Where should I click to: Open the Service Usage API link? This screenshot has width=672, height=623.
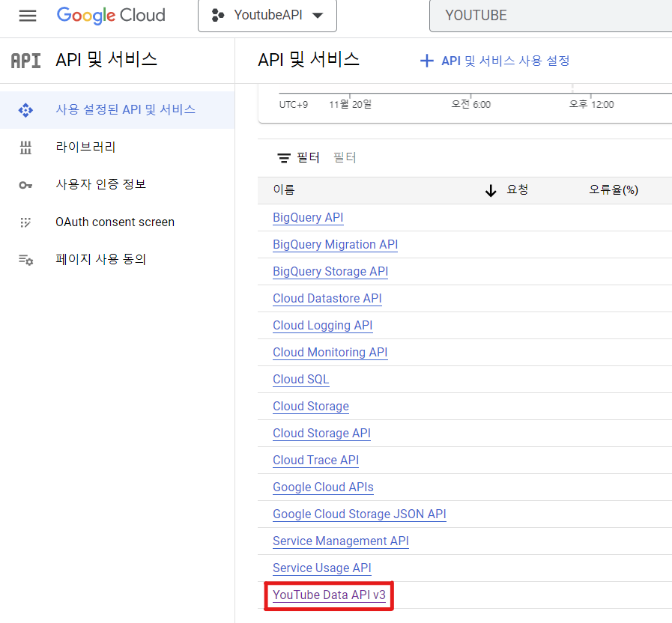click(322, 568)
